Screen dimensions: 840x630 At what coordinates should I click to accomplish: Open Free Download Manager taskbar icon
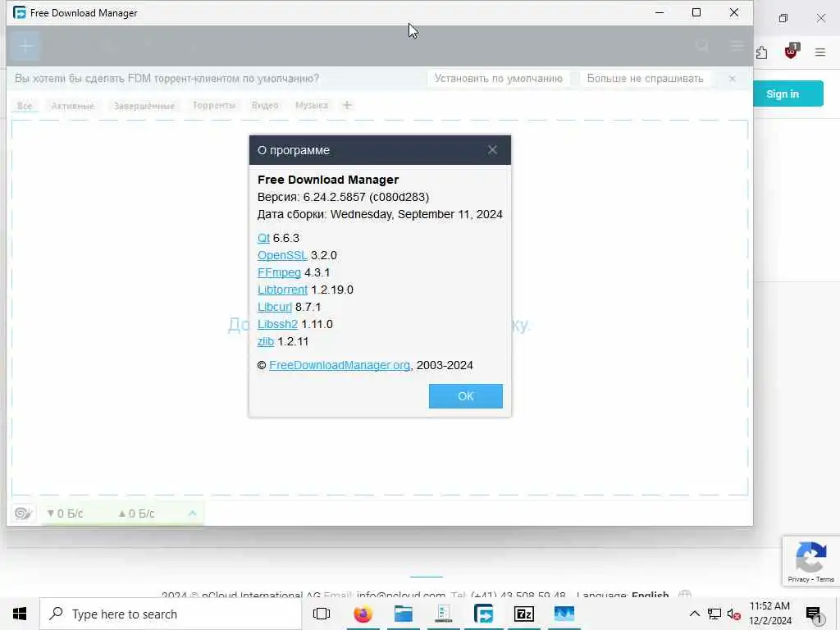coord(484,614)
